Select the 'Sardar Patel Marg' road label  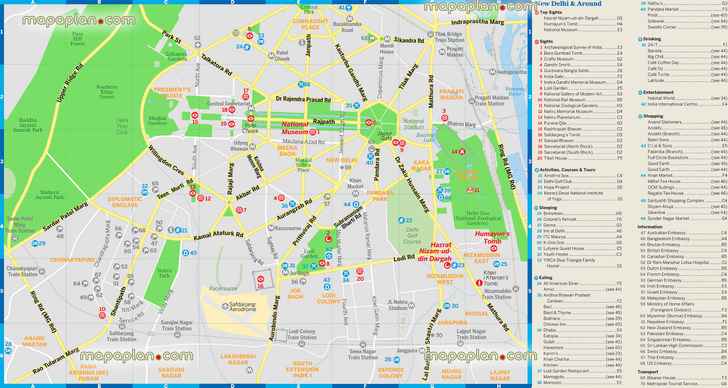point(65,217)
